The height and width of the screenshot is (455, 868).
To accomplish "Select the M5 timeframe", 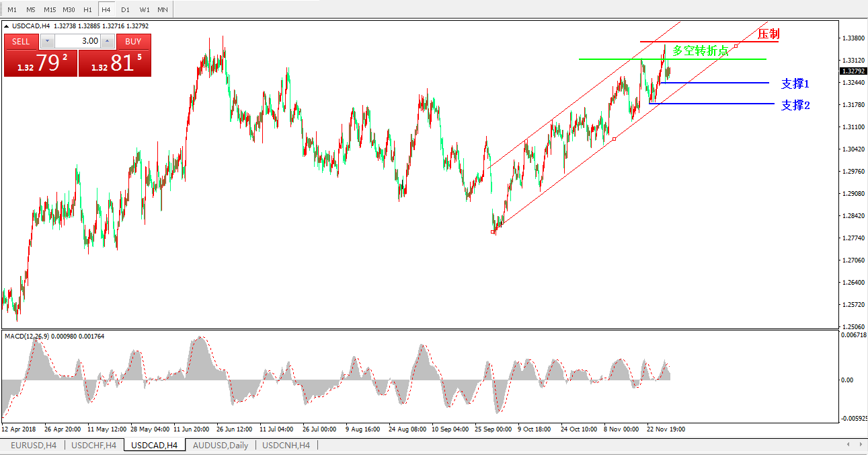I will (x=31, y=10).
